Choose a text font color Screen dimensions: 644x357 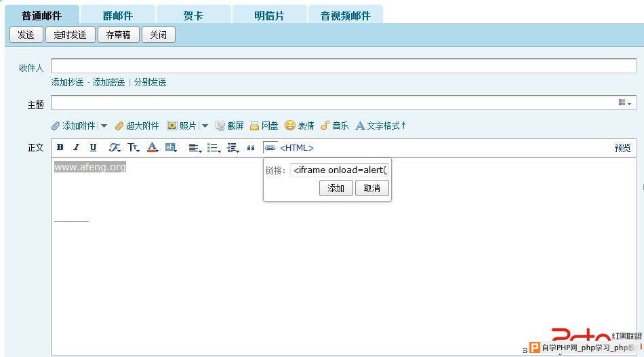pyautogui.click(x=153, y=147)
